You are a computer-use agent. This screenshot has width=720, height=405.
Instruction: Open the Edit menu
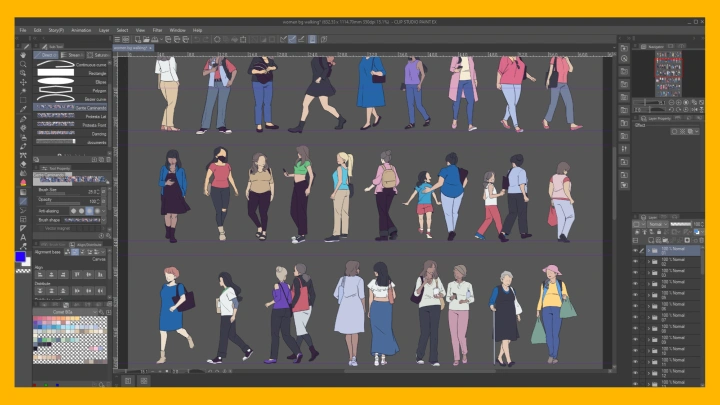pos(37,30)
